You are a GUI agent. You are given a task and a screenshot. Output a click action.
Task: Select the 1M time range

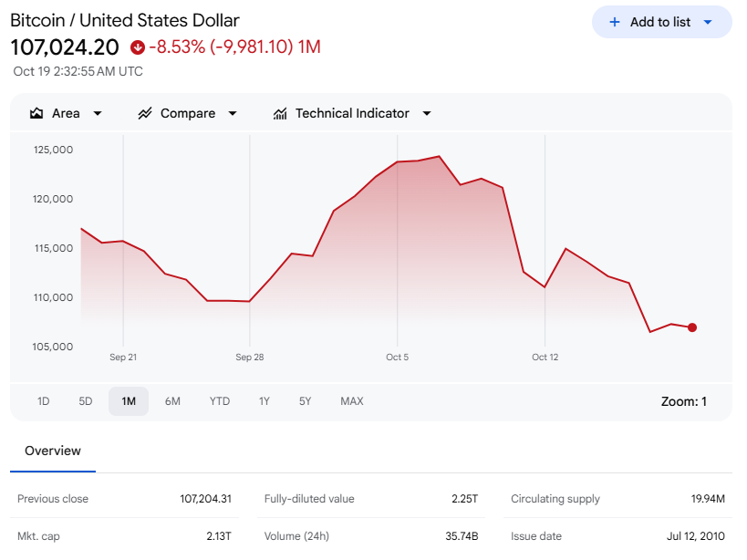[129, 401]
